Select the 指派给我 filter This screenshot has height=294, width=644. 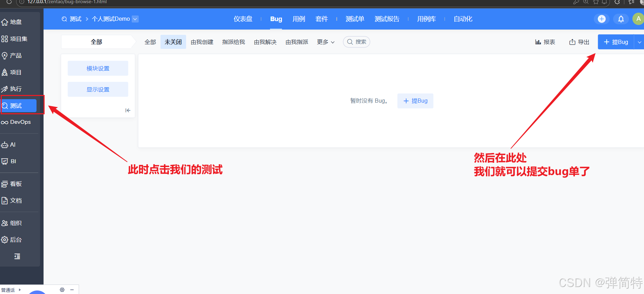click(234, 42)
